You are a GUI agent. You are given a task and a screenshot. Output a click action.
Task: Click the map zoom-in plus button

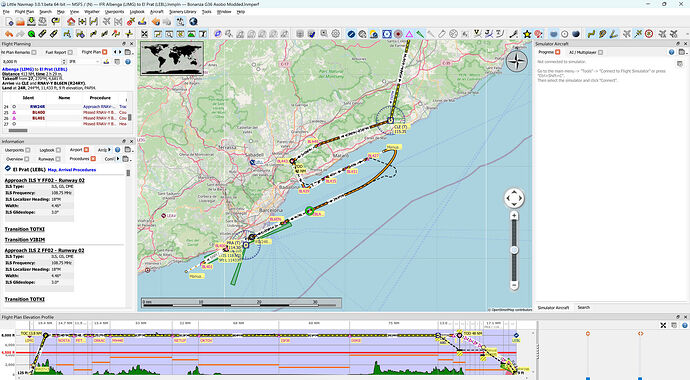click(x=514, y=216)
